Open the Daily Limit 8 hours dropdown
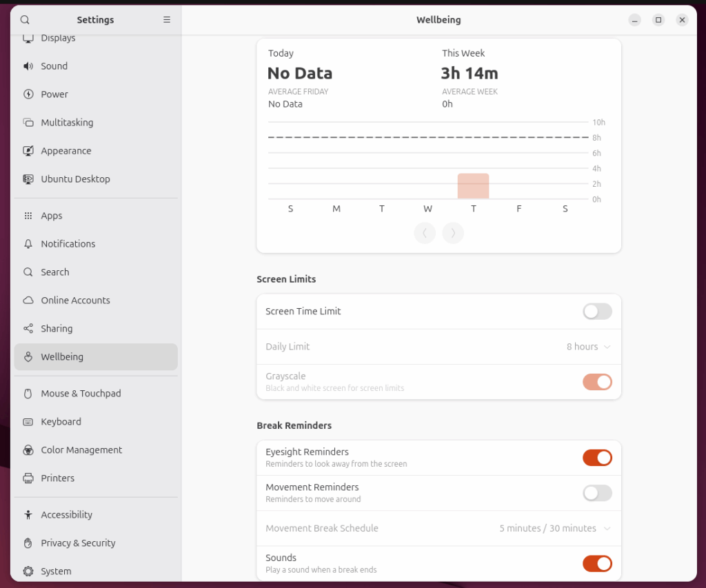 588,347
